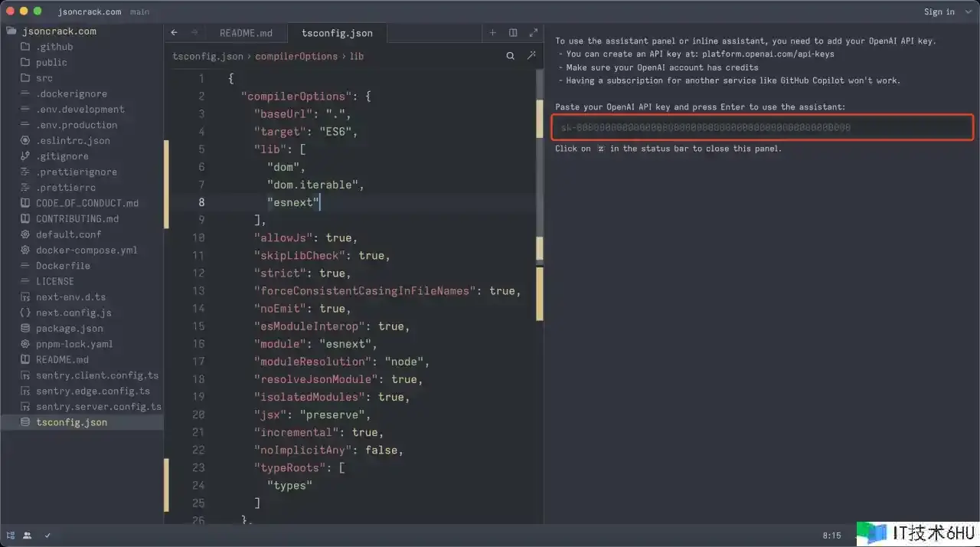
Task: Click the "ES6" target value
Action: tap(335, 132)
